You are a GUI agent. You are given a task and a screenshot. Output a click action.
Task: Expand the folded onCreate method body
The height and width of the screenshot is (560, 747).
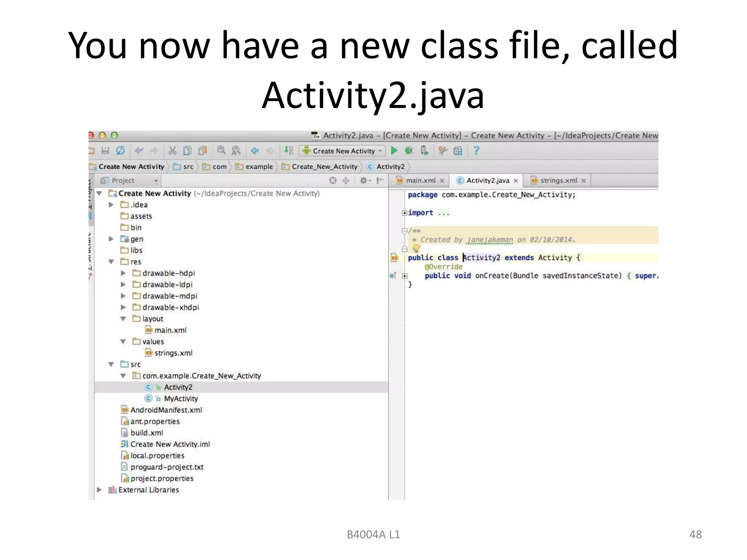[405, 276]
